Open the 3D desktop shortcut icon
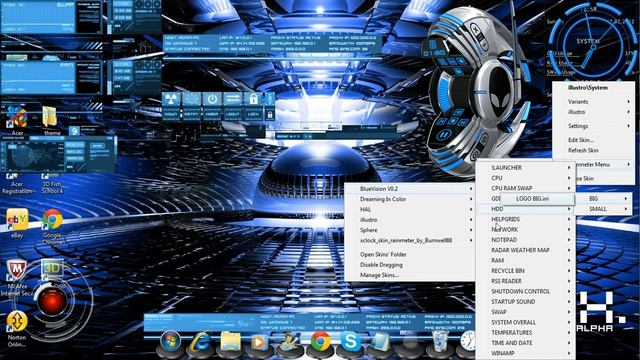The image size is (640, 360). click(x=52, y=269)
